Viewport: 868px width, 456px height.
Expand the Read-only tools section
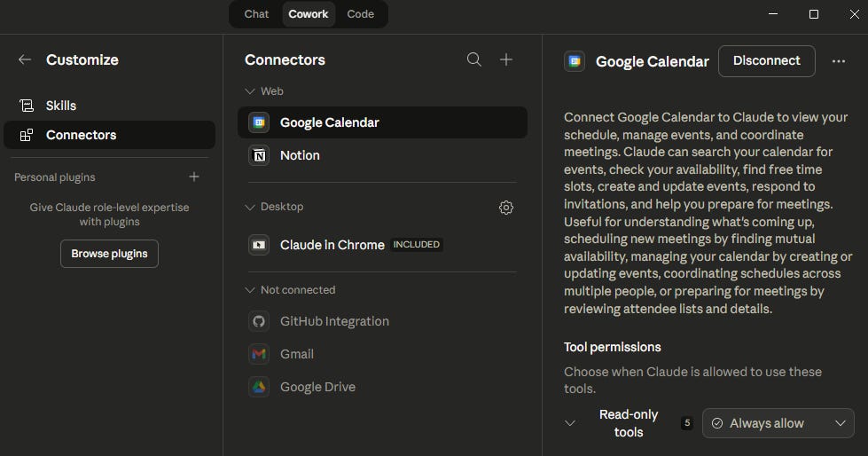pyautogui.click(x=570, y=423)
